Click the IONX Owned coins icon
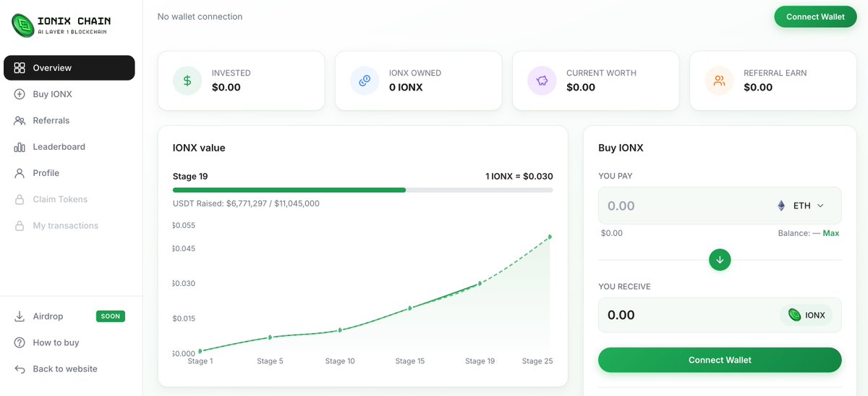The width and height of the screenshot is (868, 396). tap(365, 80)
